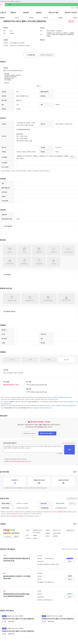The width and height of the screenshot is (78, 644).
Task: Switch to the 복리후생 tab
Action: click(46, 18)
